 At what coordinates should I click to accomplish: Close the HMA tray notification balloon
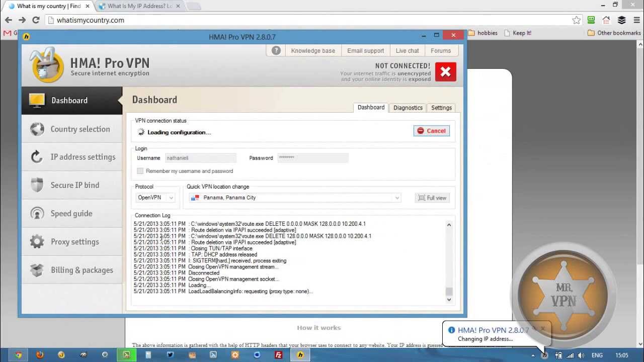(543, 329)
